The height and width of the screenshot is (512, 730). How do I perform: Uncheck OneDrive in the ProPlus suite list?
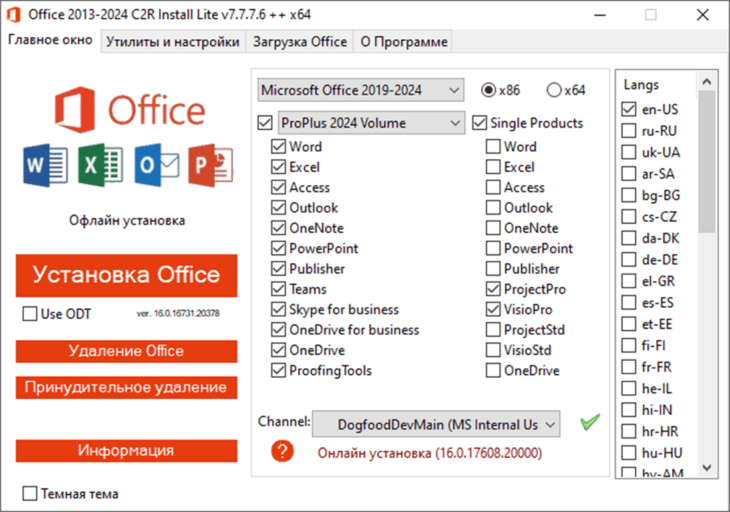tap(278, 350)
